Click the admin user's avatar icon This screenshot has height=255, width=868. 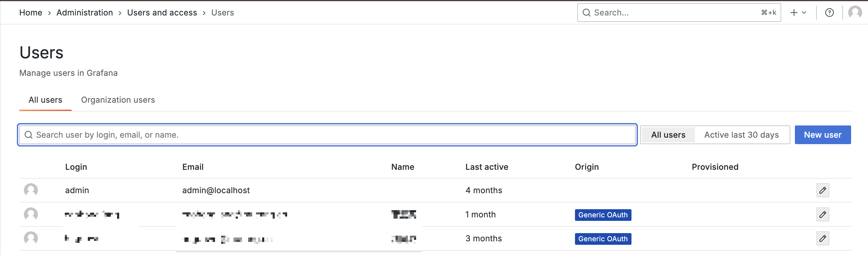pyautogui.click(x=31, y=190)
